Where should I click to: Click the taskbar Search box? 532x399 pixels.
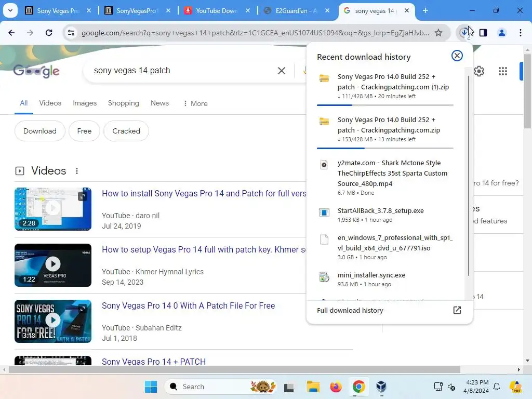[220, 387]
